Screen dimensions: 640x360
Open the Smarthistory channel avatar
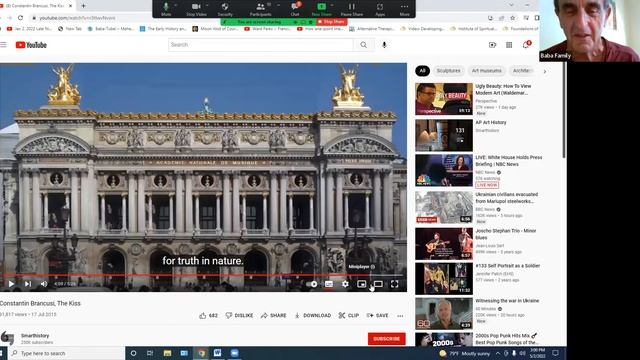tap(7, 338)
